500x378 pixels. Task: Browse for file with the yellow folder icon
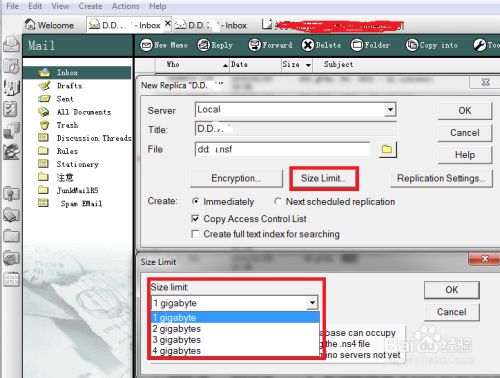(x=387, y=149)
